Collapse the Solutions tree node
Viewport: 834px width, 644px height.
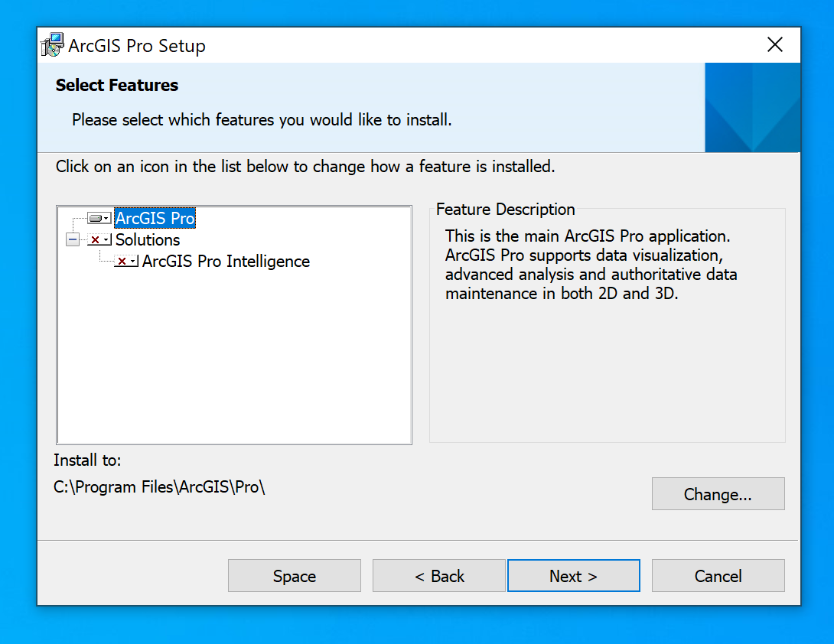click(73, 240)
